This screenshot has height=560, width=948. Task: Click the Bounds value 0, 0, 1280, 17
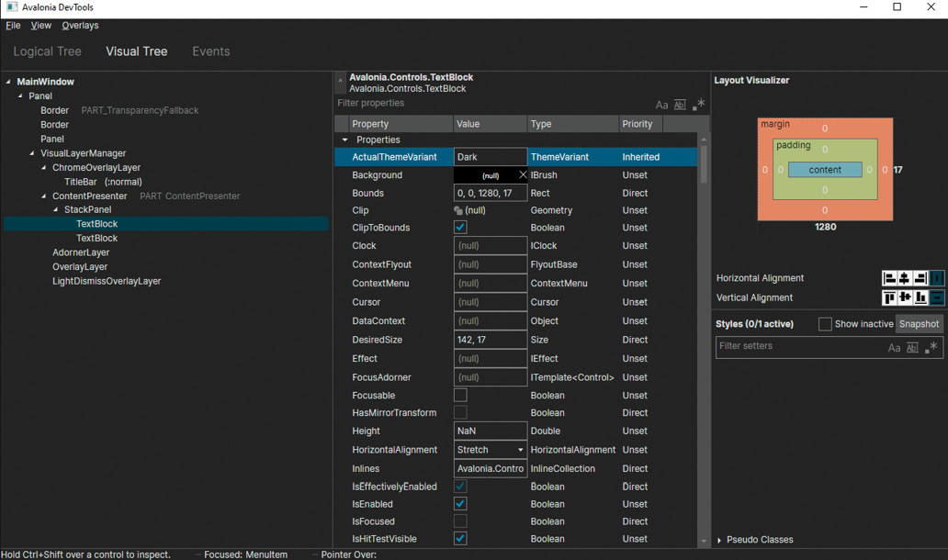pos(491,194)
